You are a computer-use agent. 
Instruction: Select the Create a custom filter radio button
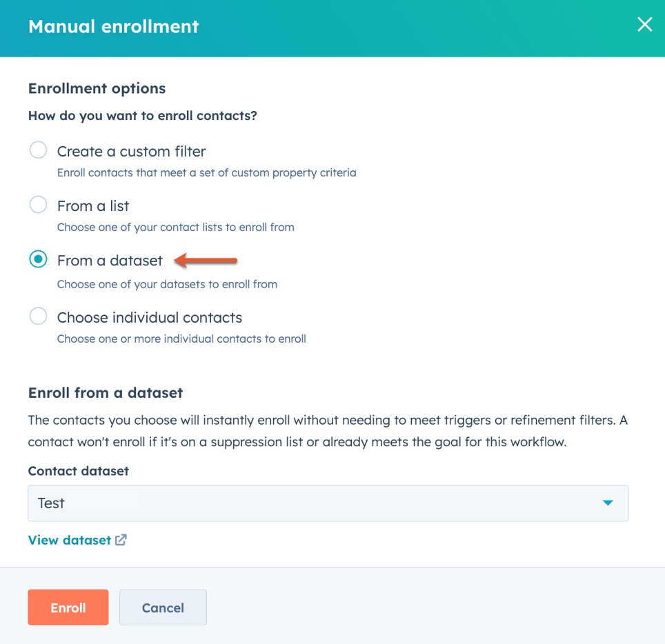click(38, 150)
